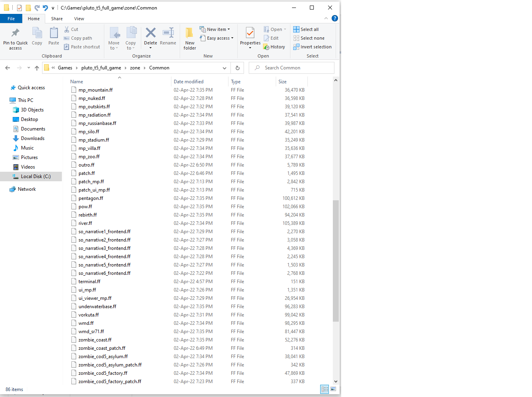Open Properties from the ribbon
Screen dimensions: 532x397
coord(250,38)
